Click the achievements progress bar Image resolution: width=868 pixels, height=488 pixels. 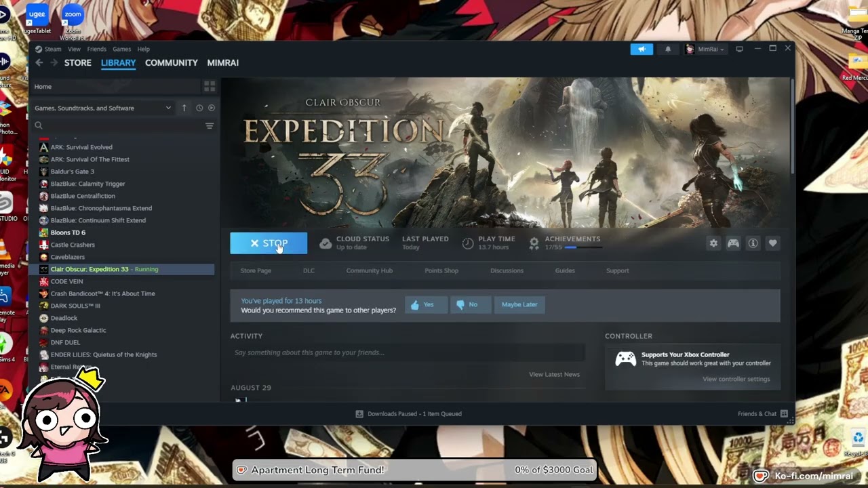coord(583,247)
